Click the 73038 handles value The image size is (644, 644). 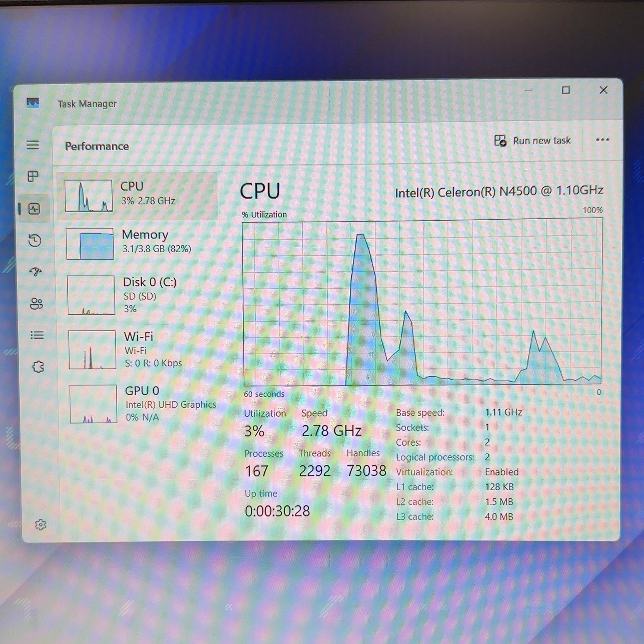click(366, 471)
